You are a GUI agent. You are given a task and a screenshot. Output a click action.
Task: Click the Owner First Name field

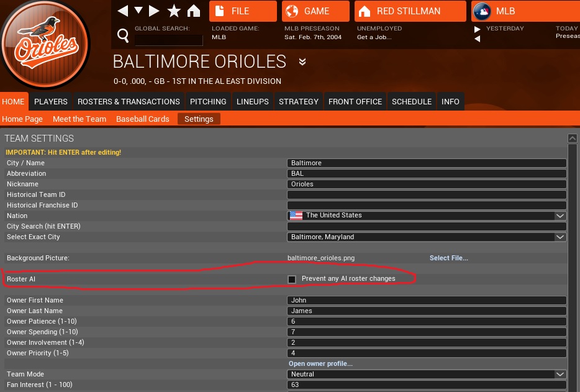click(427, 300)
